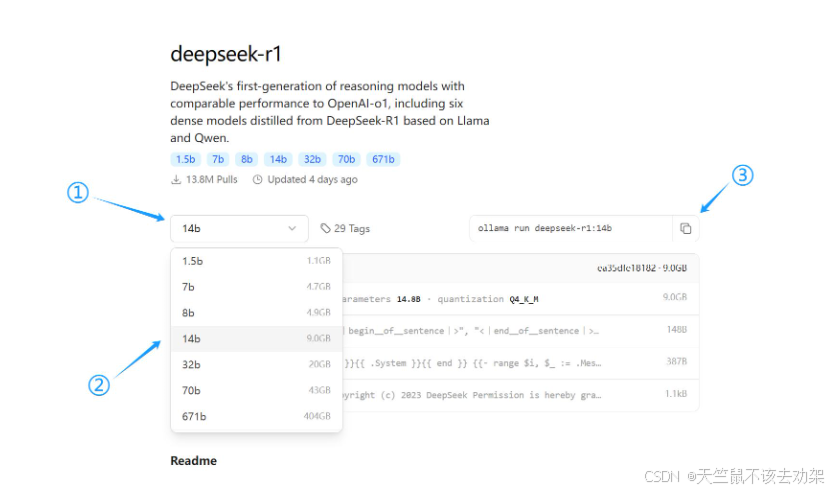This screenshot has height=492, width=836.
Task: Click the 32b blue tag badge
Action: click(x=312, y=159)
